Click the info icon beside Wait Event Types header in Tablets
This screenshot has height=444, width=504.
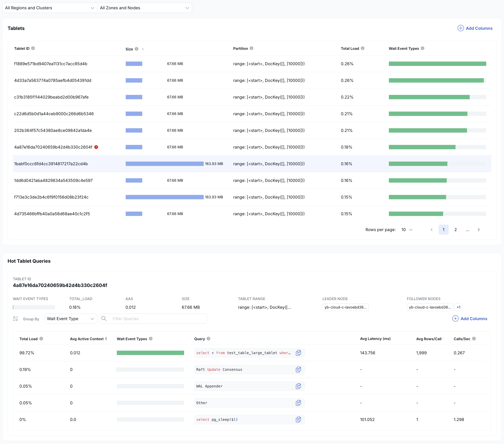(x=422, y=48)
